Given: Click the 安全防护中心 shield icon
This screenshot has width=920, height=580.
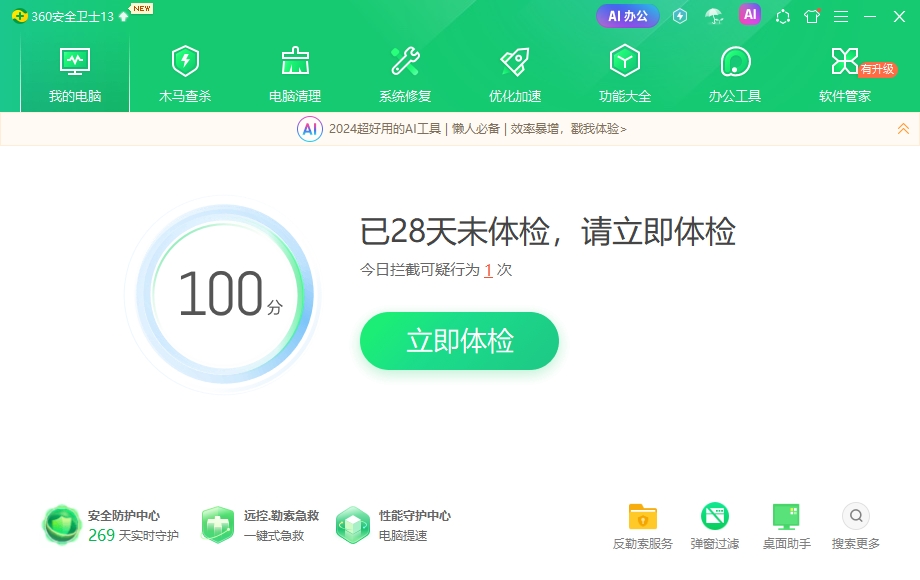Looking at the screenshot, I should click(62, 525).
